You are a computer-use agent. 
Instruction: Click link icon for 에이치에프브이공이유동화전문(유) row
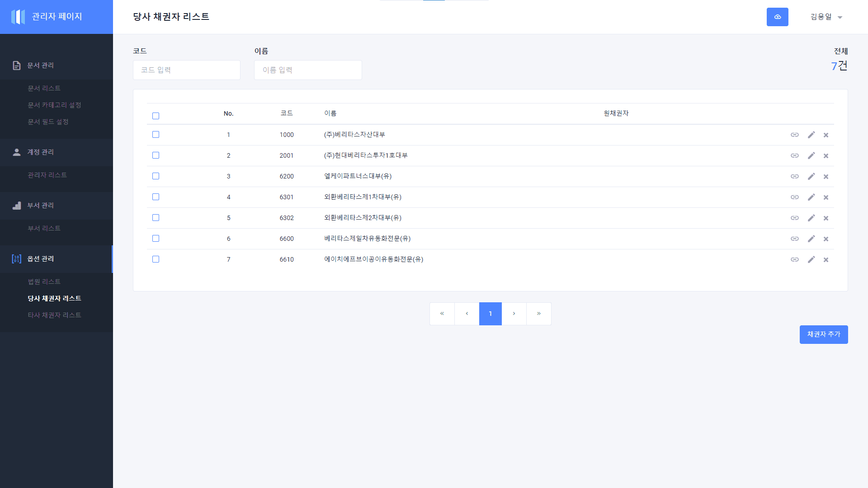tap(794, 259)
